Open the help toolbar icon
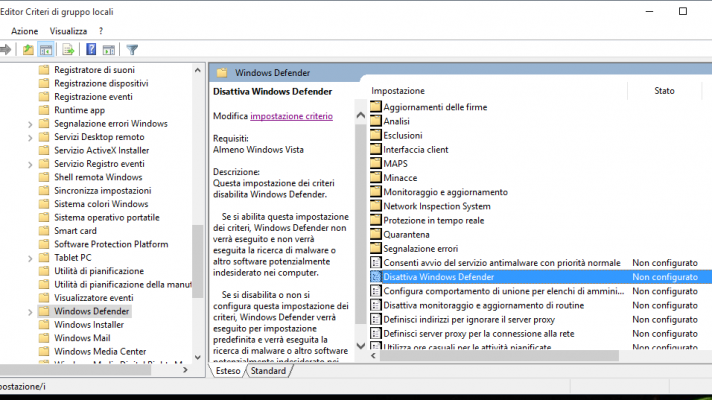The height and width of the screenshot is (400, 712). click(x=91, y=49)
